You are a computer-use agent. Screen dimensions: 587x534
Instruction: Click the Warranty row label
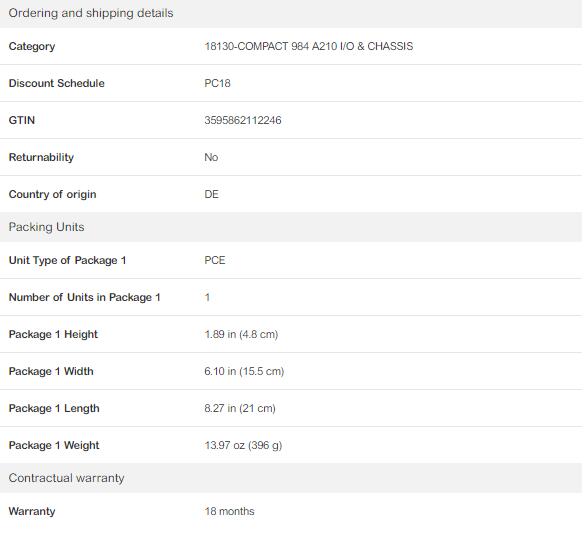(x=32, y=511)
